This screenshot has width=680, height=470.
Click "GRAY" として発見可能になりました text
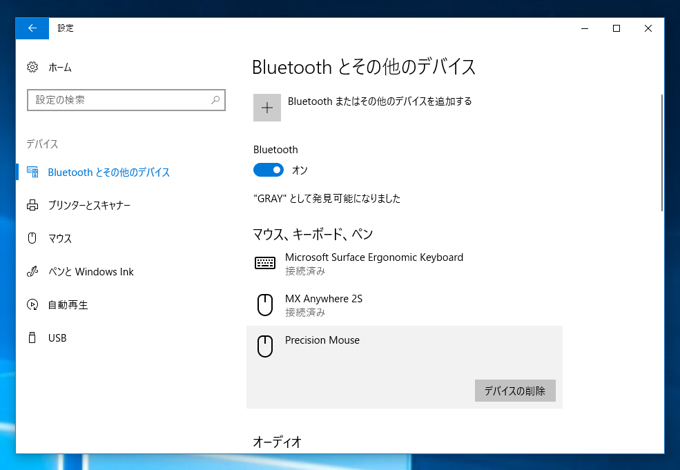coord(327,199)
